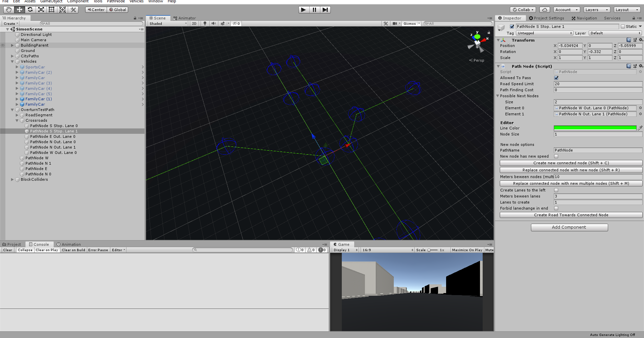
Task: Open the Path Node preset icon
Action: tap(635, 66)
